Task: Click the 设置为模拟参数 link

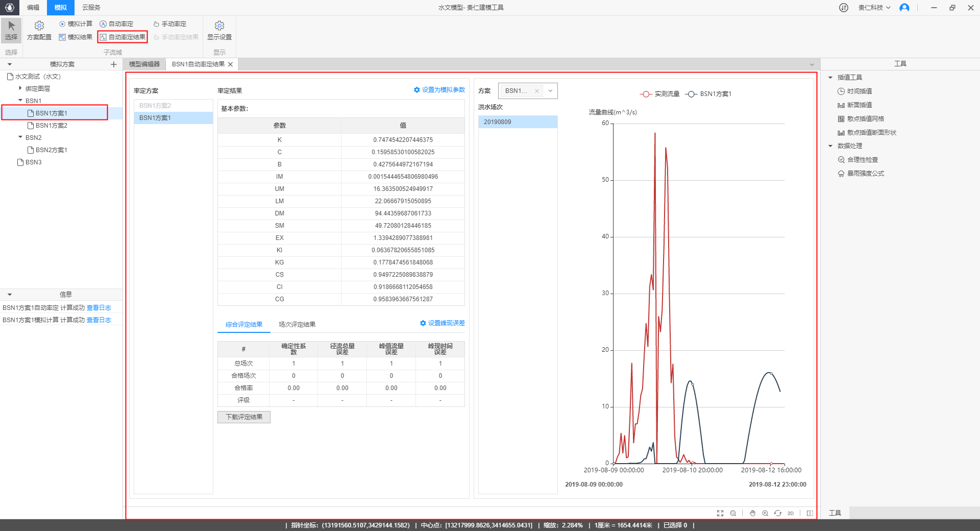Action: 439,90
